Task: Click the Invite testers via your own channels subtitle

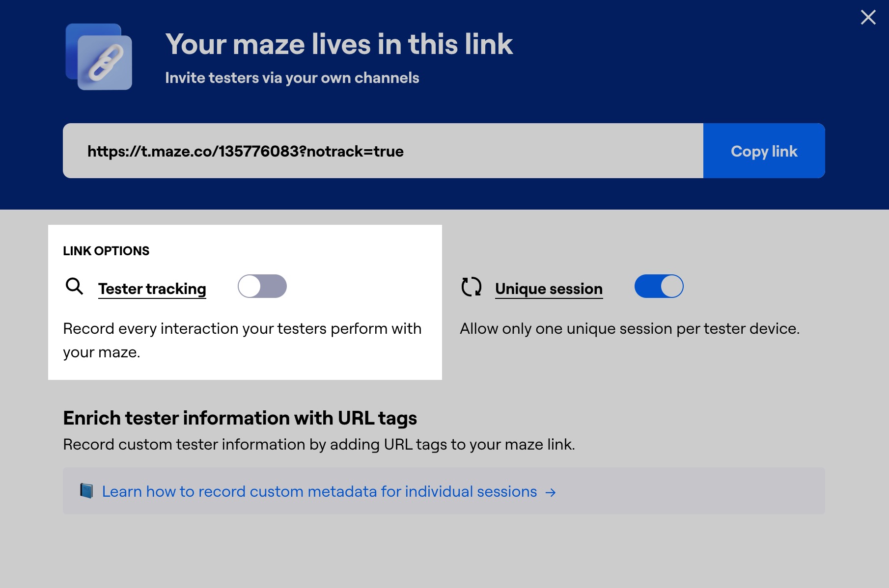Action: pyautogui.click(x=292, y=78)
